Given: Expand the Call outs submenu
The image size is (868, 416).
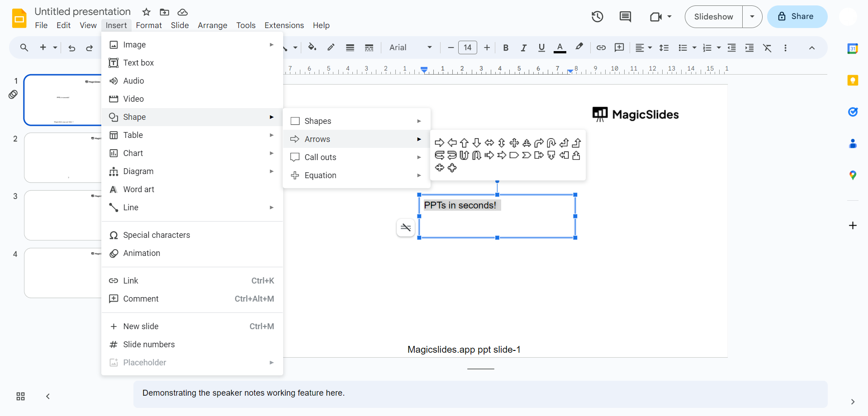Looking at the screenshot, I should click(356, 157).
